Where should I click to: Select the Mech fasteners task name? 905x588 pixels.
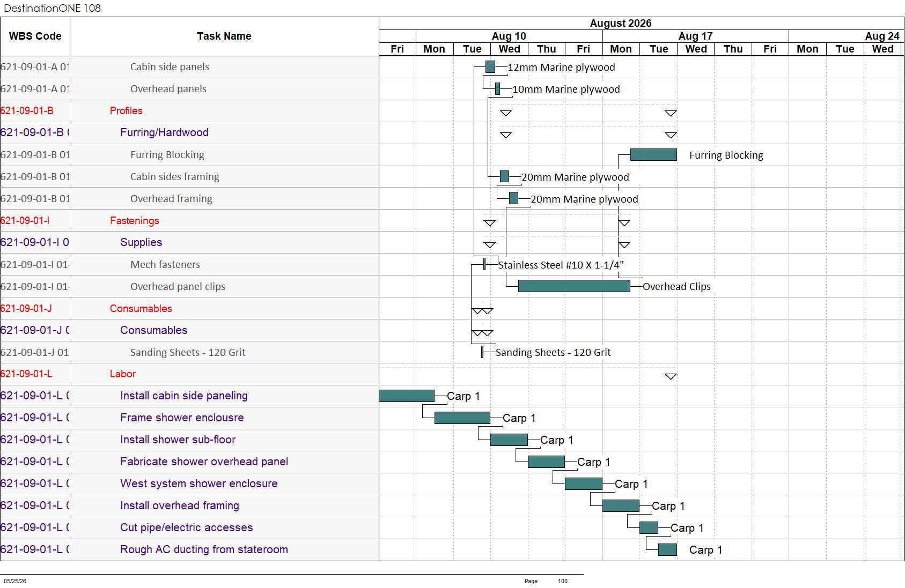(x=165, y=265)
